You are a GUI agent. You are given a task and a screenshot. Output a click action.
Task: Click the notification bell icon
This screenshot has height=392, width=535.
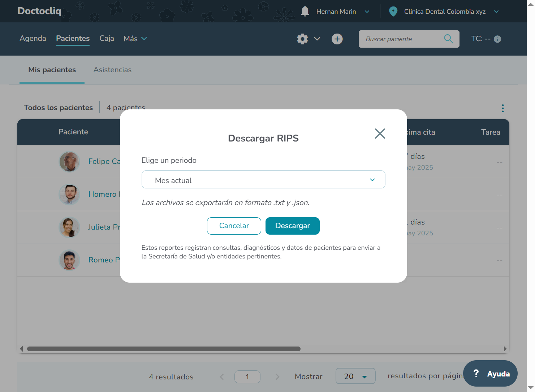coord(305,12)
